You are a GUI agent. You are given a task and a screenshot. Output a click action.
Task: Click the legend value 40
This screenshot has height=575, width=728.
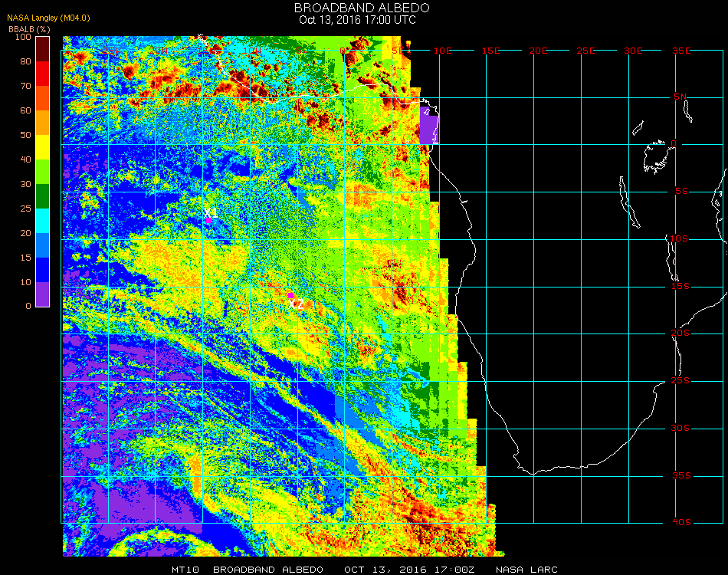[25, 159]
